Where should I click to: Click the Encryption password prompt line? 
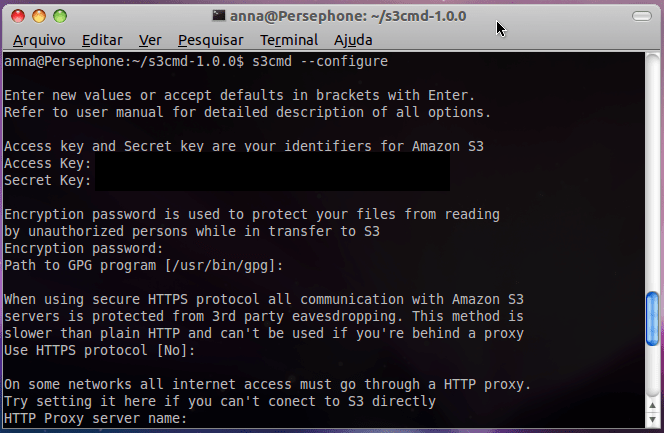(83, 249)
